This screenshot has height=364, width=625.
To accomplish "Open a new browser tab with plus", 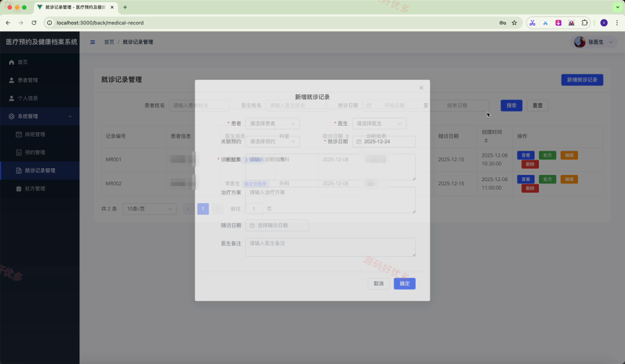I will click(x=125, y=7).
